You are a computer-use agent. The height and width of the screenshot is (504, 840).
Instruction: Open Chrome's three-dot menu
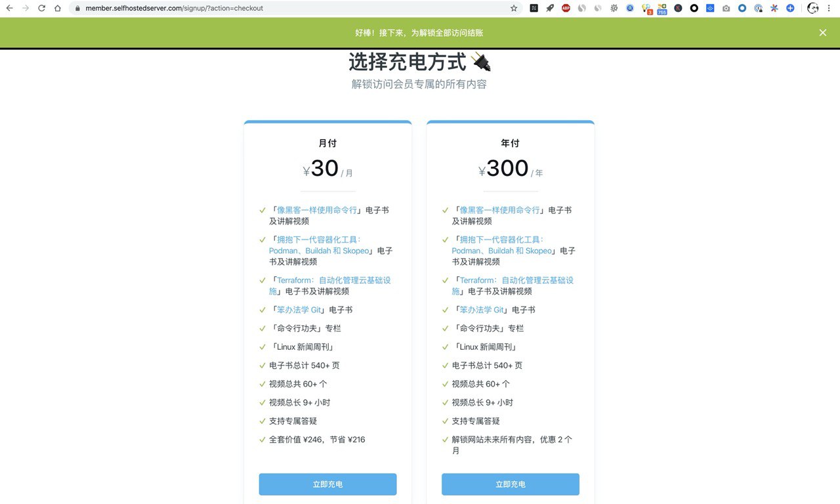(x=830, y=9)
